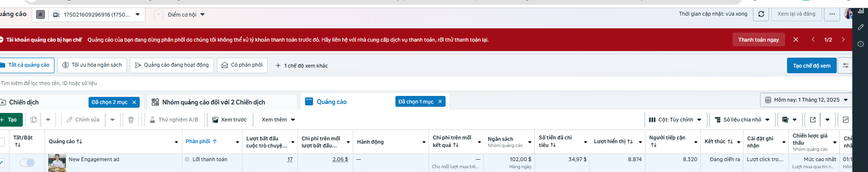The image size is (868, 172).
Task: Open the bar chart icon in side rail
Action: point(860,10)
